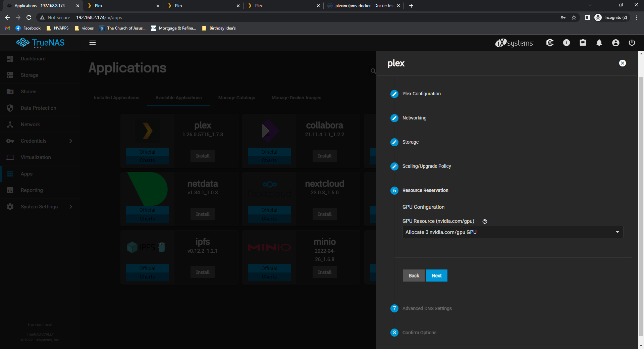644x349 pixels.
Task: Install the collabora application
Action: tap(324, 156)
